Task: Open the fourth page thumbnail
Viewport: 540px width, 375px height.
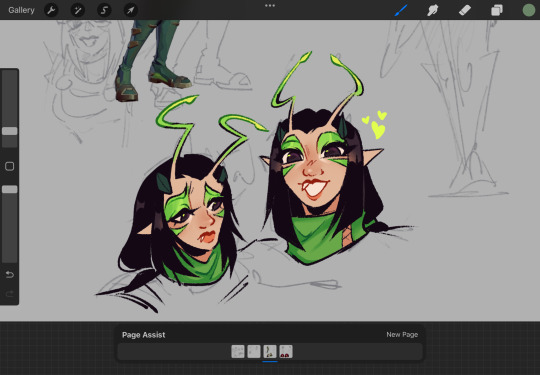Action: click(286, 352)
